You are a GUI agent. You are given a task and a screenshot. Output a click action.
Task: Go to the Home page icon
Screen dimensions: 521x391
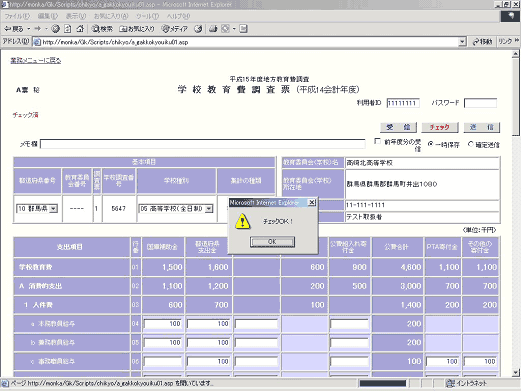(80, 29)
